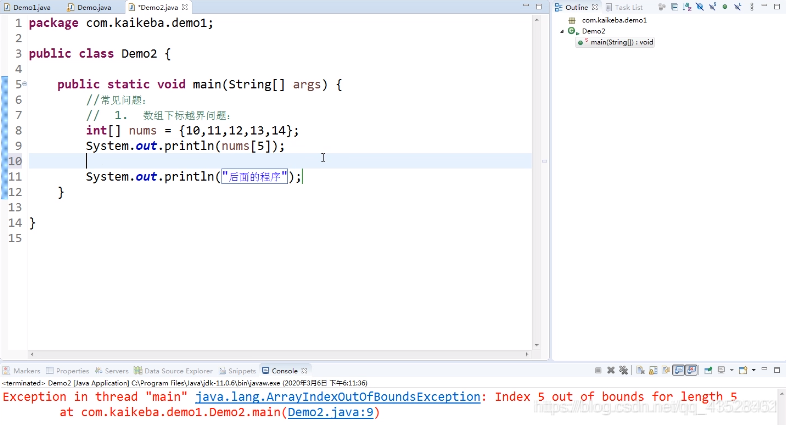Toggle Sort alphabetically in Outline toolbar
This screenshot has height=425, width=786.
tap(687, 7)
